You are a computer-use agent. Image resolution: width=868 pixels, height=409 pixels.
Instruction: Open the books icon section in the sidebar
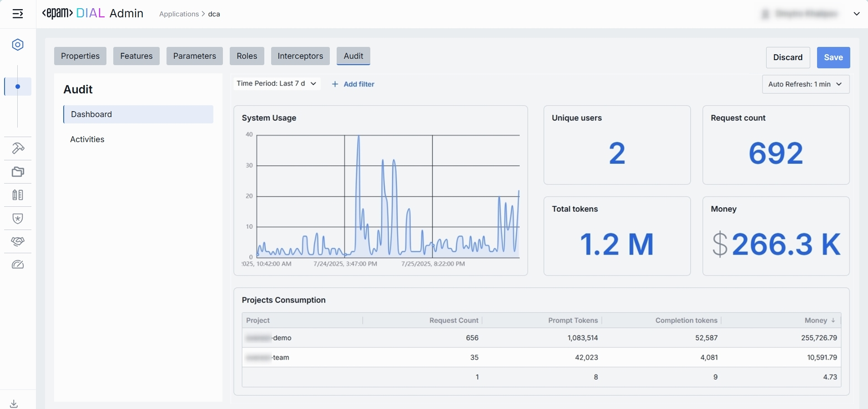[18, 195]
